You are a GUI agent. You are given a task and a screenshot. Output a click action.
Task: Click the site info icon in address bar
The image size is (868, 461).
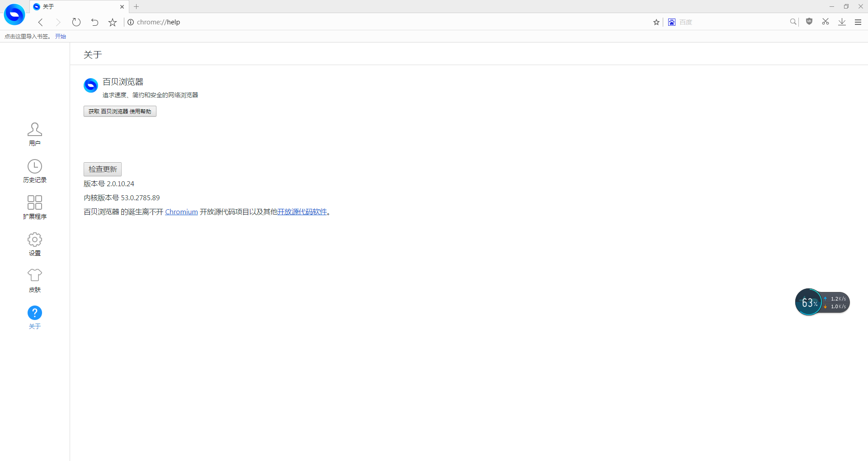pyautogui.click(x=131, y=22)
